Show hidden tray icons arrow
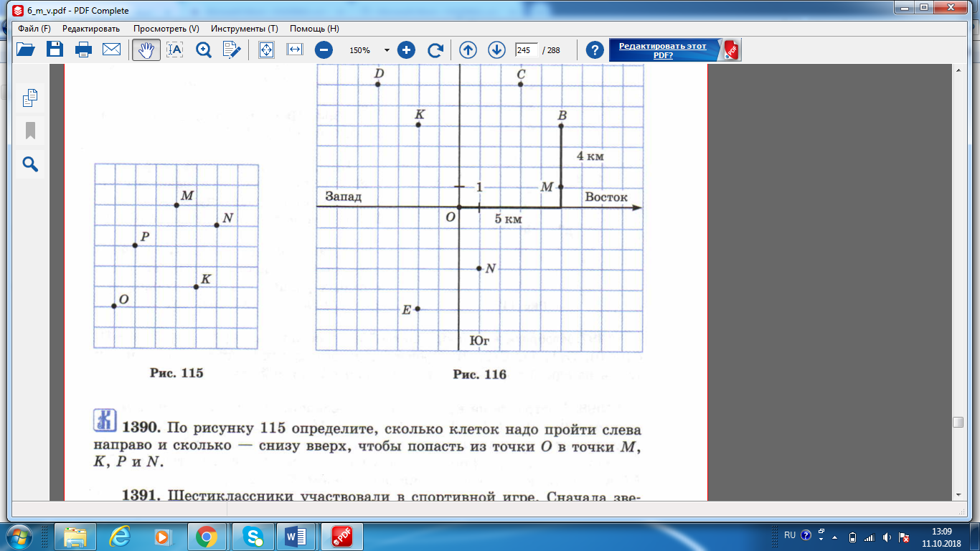The image size is (980, 551). [x=834, y=536]
